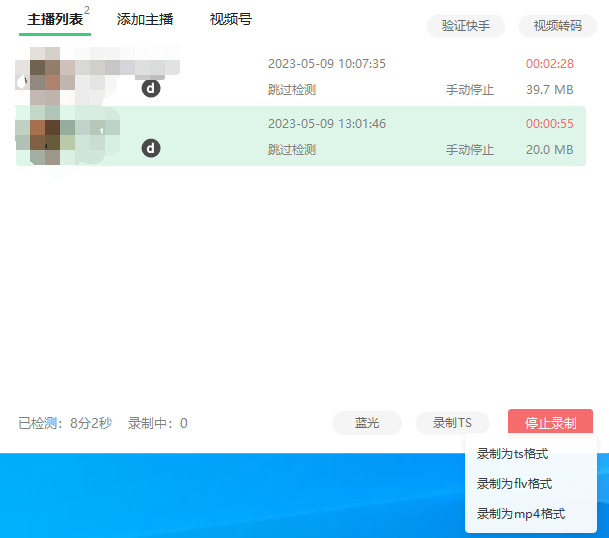Viewport: 609px width, 538px height.
Task: Open the 蓝光 quality selector
Action: [x=367, y=423]
